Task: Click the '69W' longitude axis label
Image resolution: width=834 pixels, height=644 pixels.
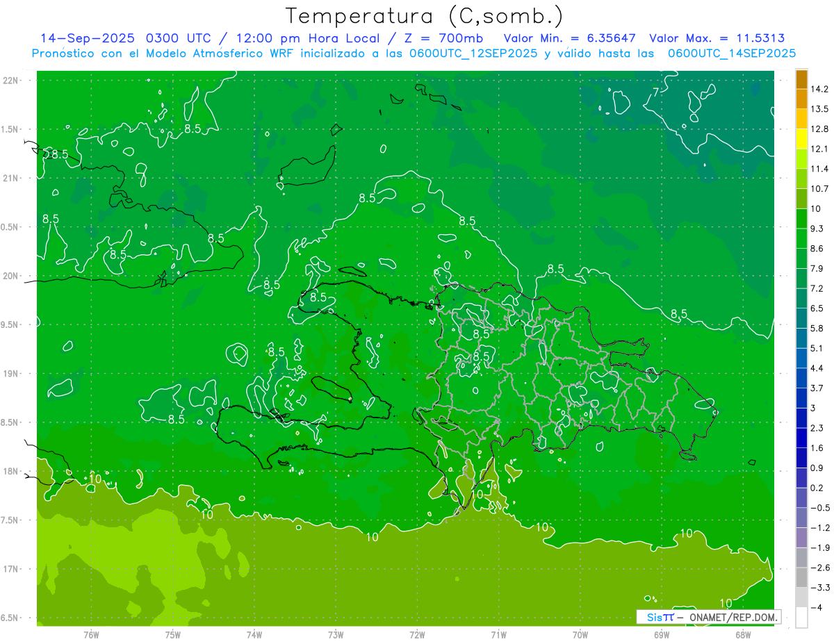Action: tap(662, 634)
